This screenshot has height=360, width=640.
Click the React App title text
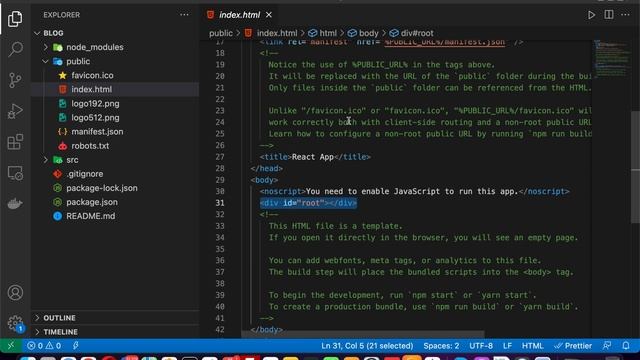313,157
